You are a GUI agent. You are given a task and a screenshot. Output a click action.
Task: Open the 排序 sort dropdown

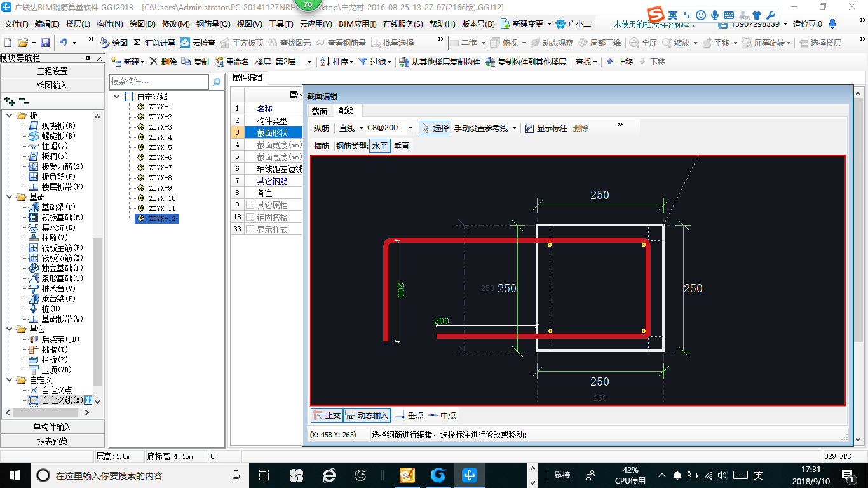pyautogui.click(x=336, y=62)
